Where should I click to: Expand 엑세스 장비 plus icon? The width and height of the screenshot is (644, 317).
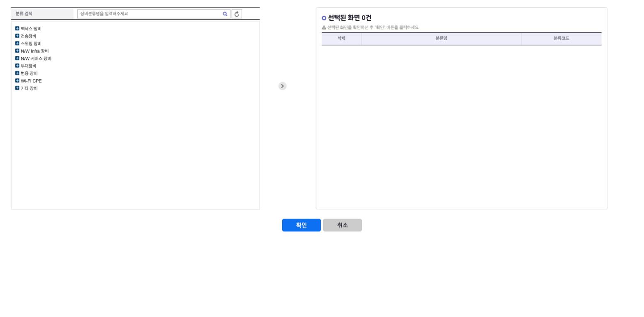pos(17,28)
